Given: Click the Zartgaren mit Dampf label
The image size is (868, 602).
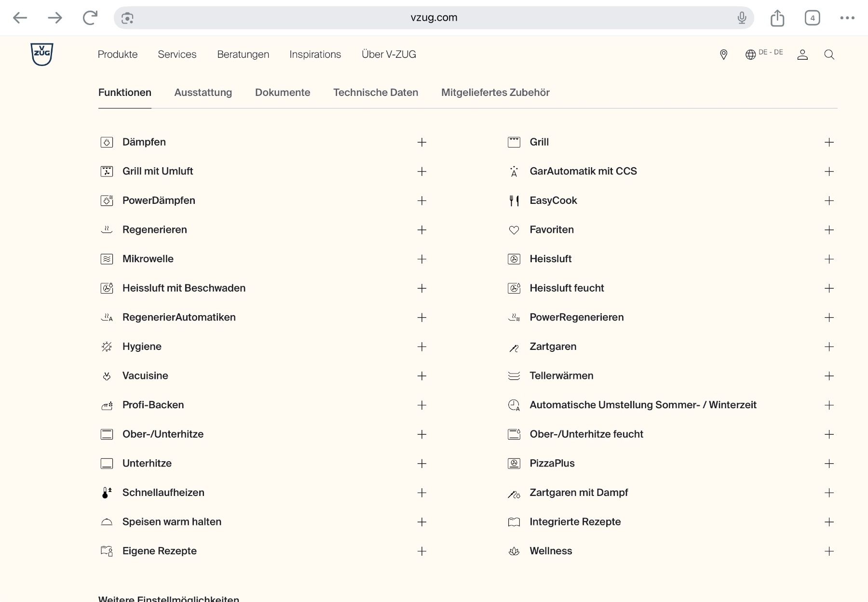Looking at the screenshot, I should (x=579, y=493).
